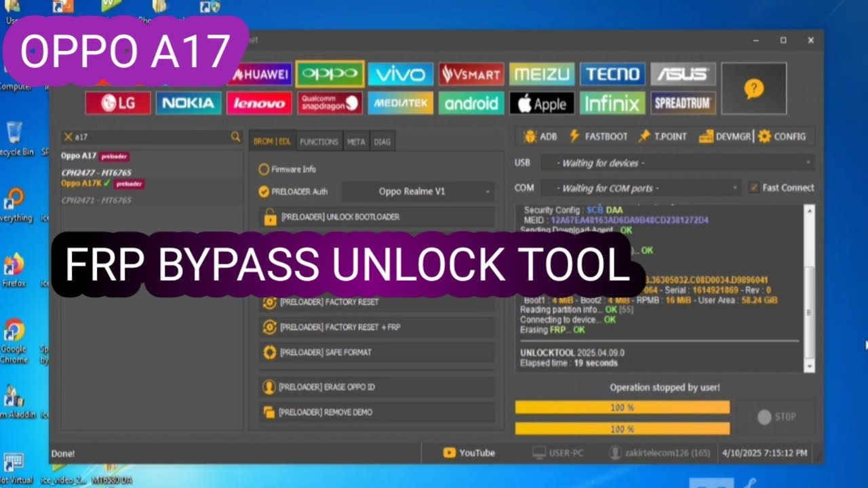Choose the Lenovo brand logo
868x488 pixels.
[259, 103]
